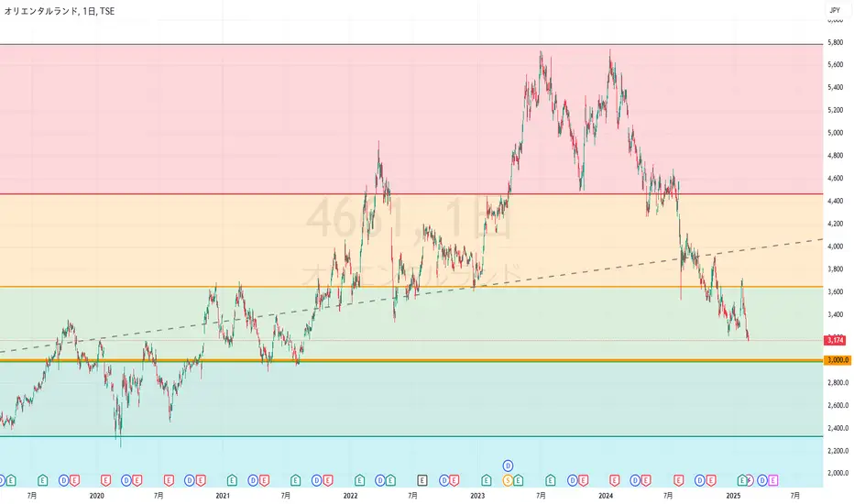Click the 4,000 price axis label
This screenshot has height=504, width=854.
[835, 247]
